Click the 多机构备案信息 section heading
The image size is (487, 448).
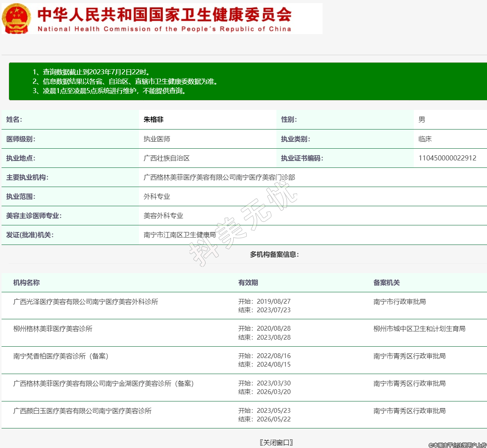pos(274,254)
